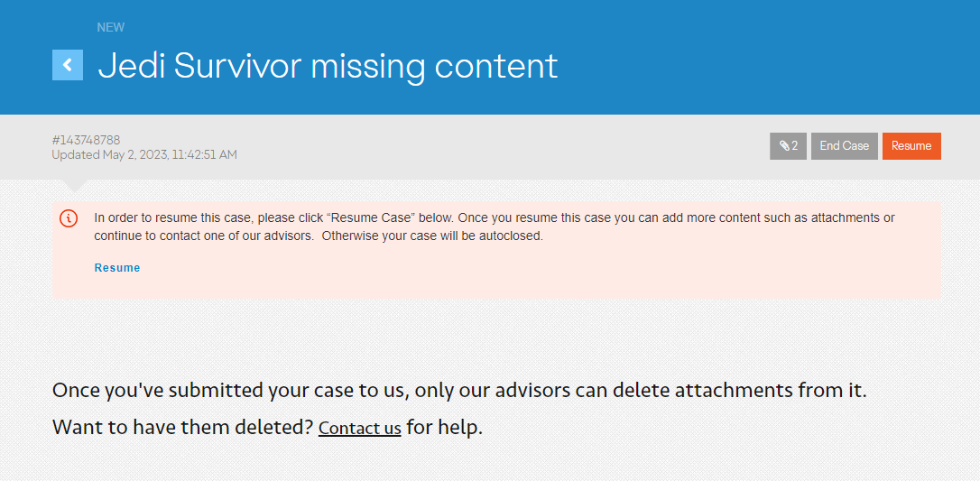Follow the blue Resume link in the notice
The image size is (980, 481).
[x=117, y=268]
